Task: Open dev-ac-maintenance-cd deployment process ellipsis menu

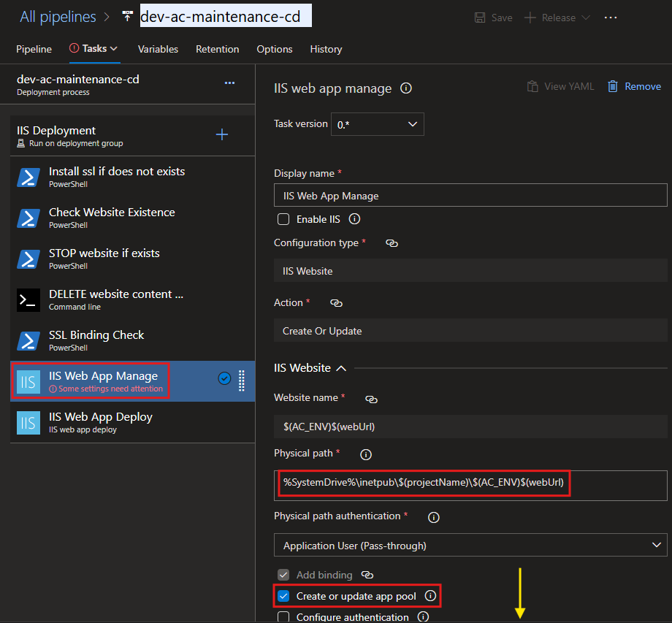Action: [229, 83]
